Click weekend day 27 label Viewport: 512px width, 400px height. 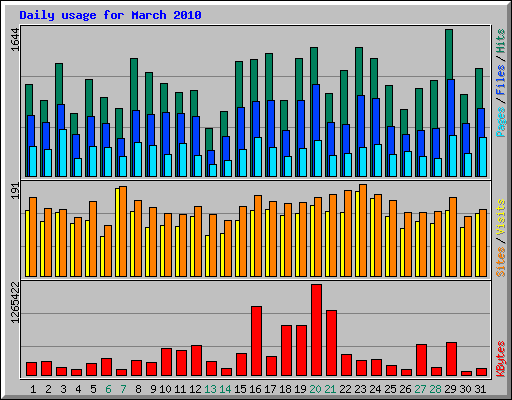[420, 389]
